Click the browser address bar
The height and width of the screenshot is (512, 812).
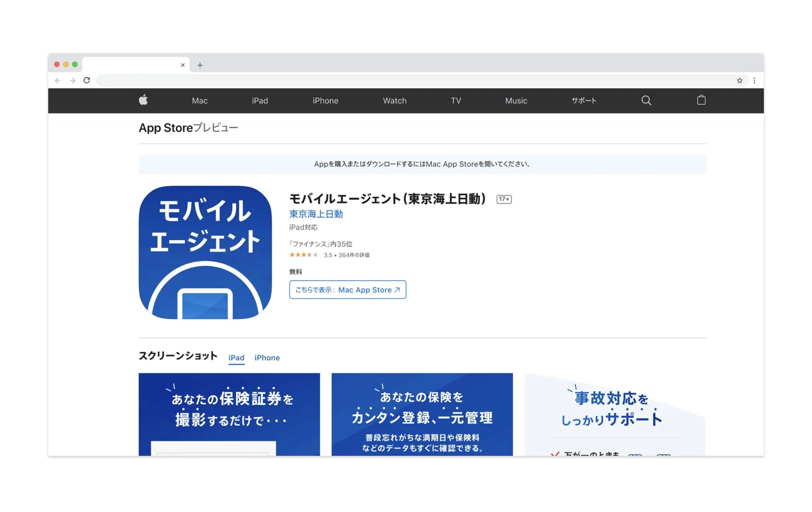coord(414,80)
